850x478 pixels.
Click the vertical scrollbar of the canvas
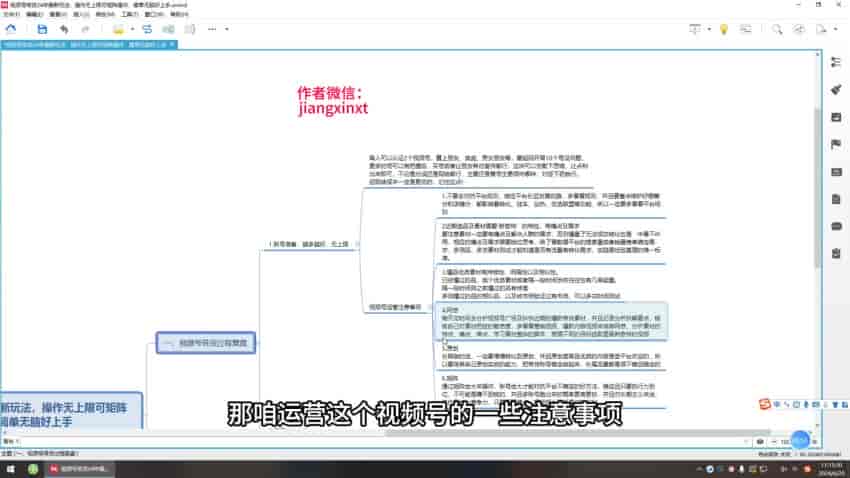[817, 187]
